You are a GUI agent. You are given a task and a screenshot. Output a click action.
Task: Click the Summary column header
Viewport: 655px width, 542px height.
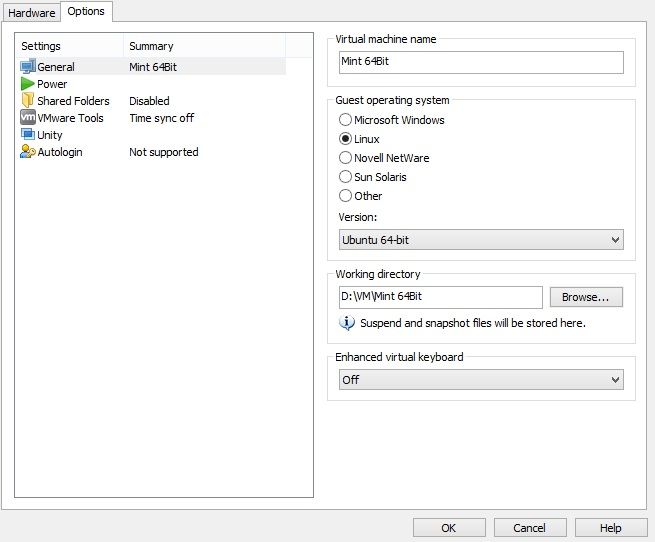(x=205, y=46)
